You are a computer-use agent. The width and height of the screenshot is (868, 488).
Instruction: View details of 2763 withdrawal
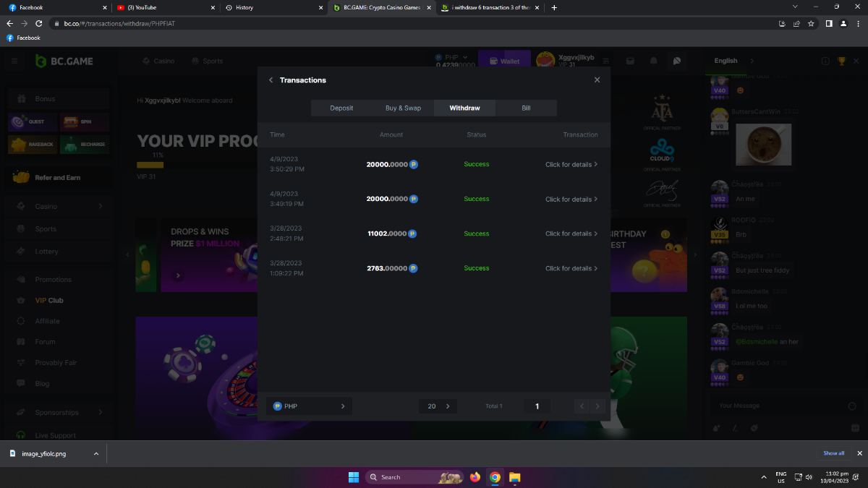[x=571, y=268]
